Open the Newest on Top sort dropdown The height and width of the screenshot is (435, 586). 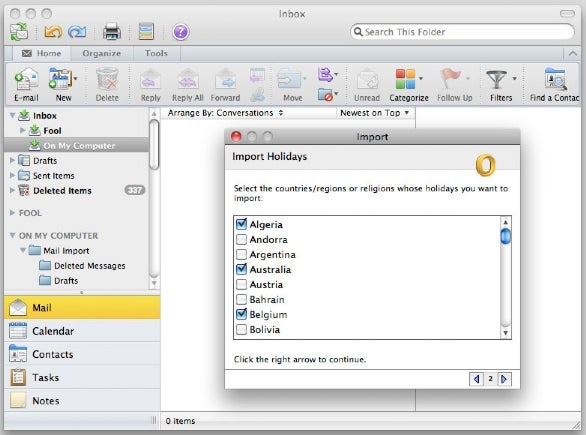(x=374, y=113)
